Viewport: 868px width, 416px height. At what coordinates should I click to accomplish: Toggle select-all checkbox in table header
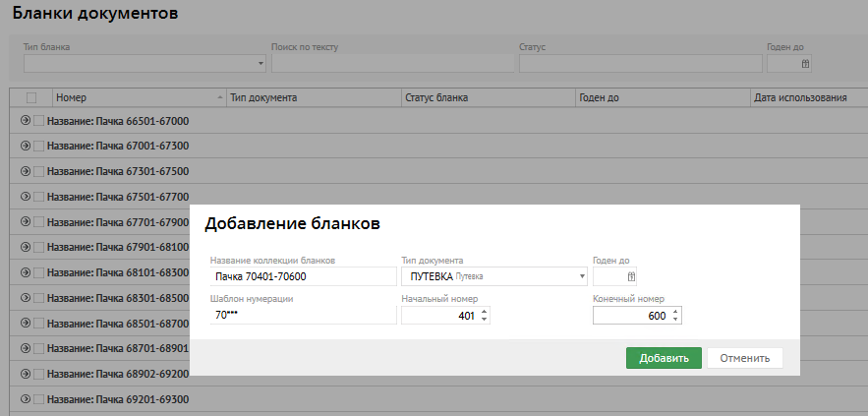31,97
